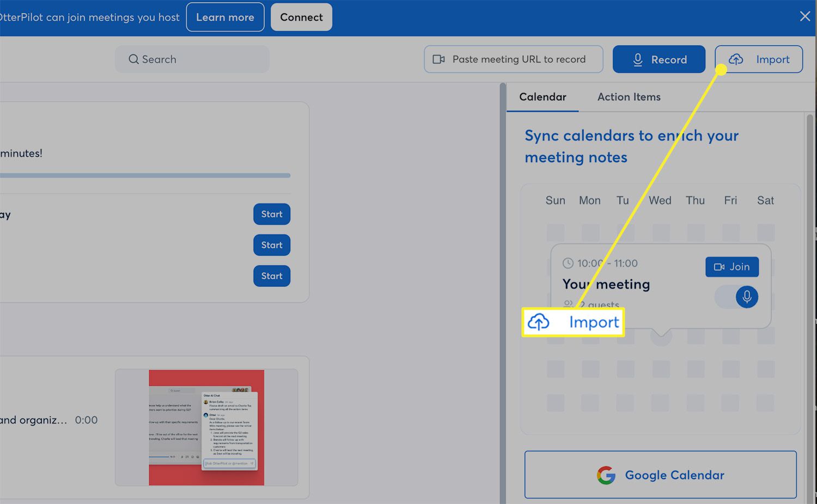Image resolution: width=817 pixels, height=504 pixels.
Task: Click the magnifier icon in Search box
Action: (x=133, y=59)
